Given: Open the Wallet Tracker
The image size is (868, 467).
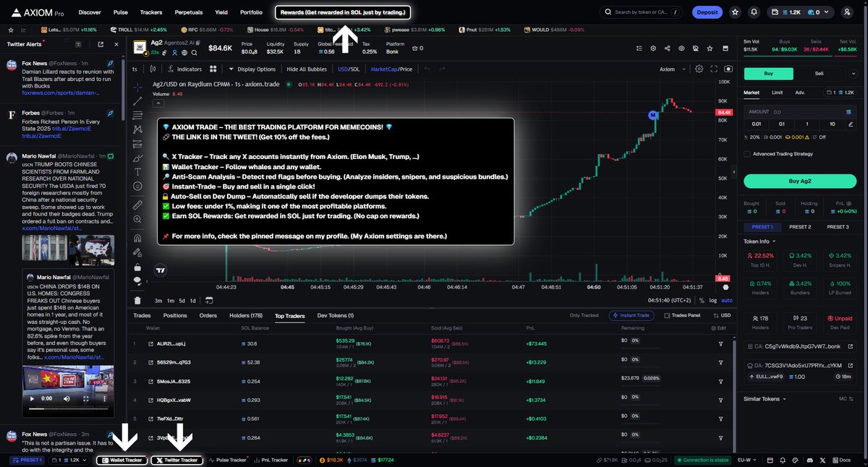Looking at the screenshot, I should coord(122,460).
